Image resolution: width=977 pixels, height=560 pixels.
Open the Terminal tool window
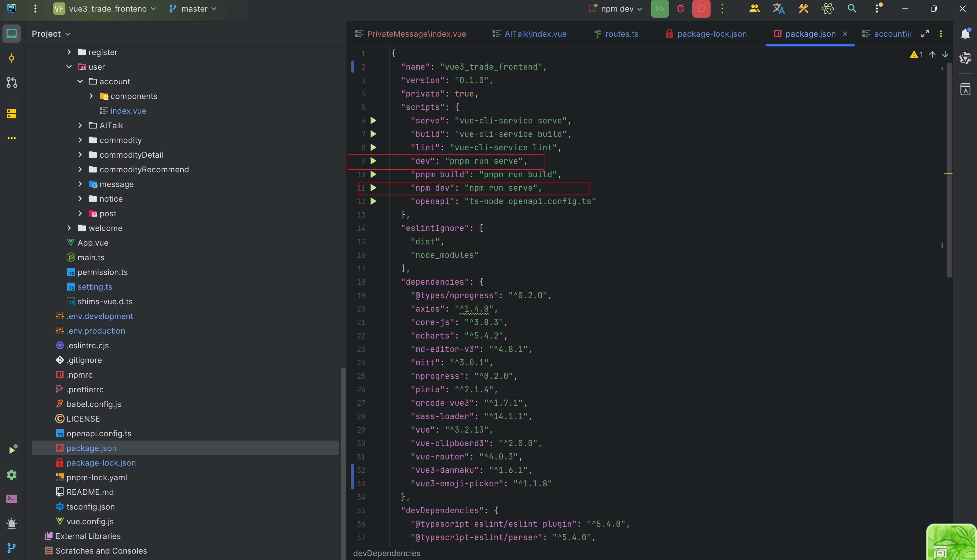[12, 499]
